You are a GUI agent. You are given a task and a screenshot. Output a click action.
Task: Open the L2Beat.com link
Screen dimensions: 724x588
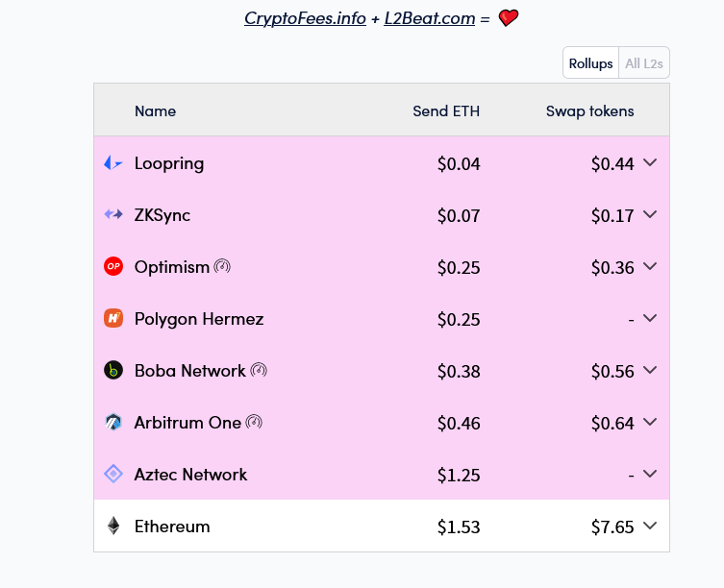(x=430, y=18)
